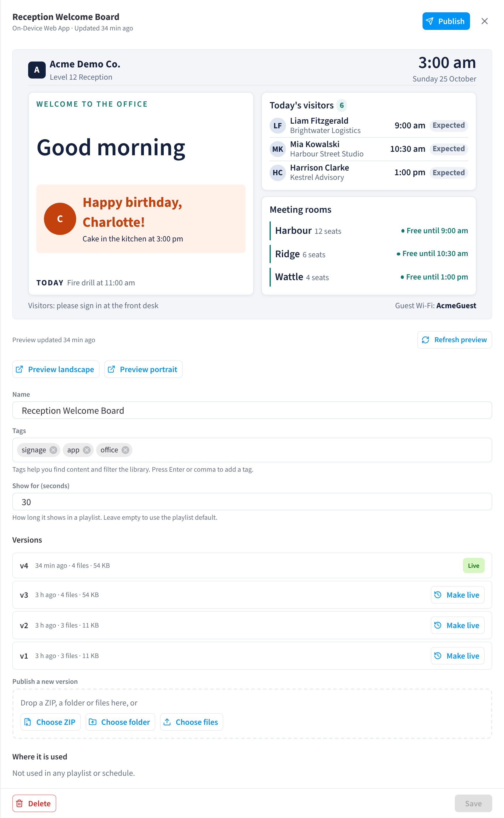Click the Delete button
The image size is (504, 818).
pos(34,803)
